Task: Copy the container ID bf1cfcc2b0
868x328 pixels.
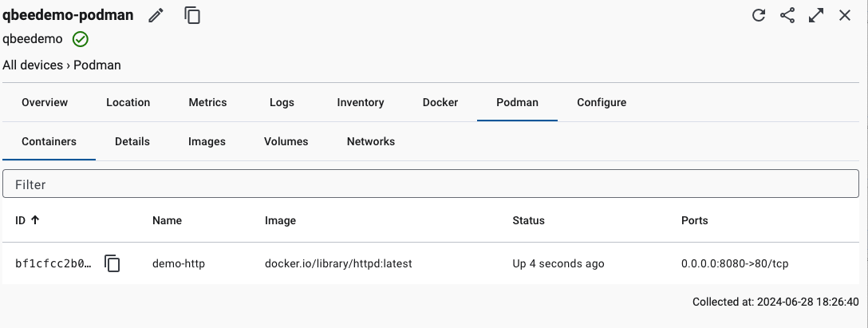Action: 113,263
